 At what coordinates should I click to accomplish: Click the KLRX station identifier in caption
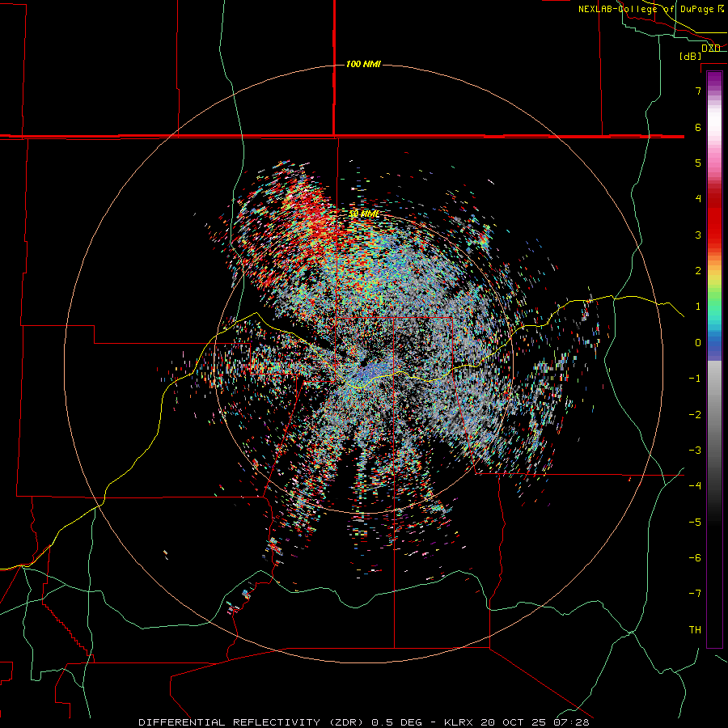(x=459, y=722)
